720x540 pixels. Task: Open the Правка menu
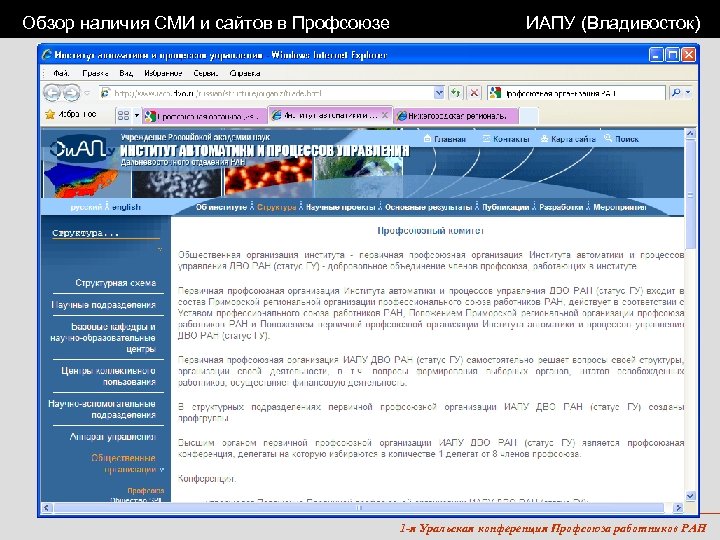tap(95, 73)
